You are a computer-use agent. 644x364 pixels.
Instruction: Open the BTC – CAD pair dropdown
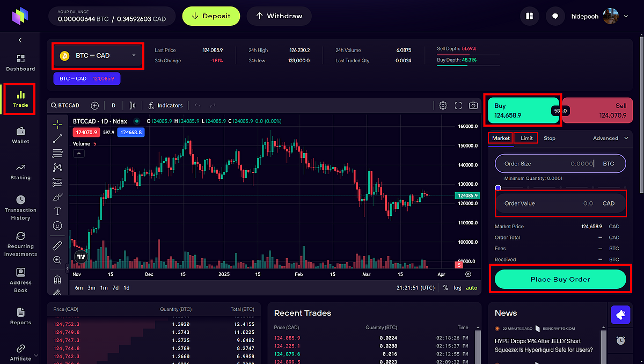[98, 55]
